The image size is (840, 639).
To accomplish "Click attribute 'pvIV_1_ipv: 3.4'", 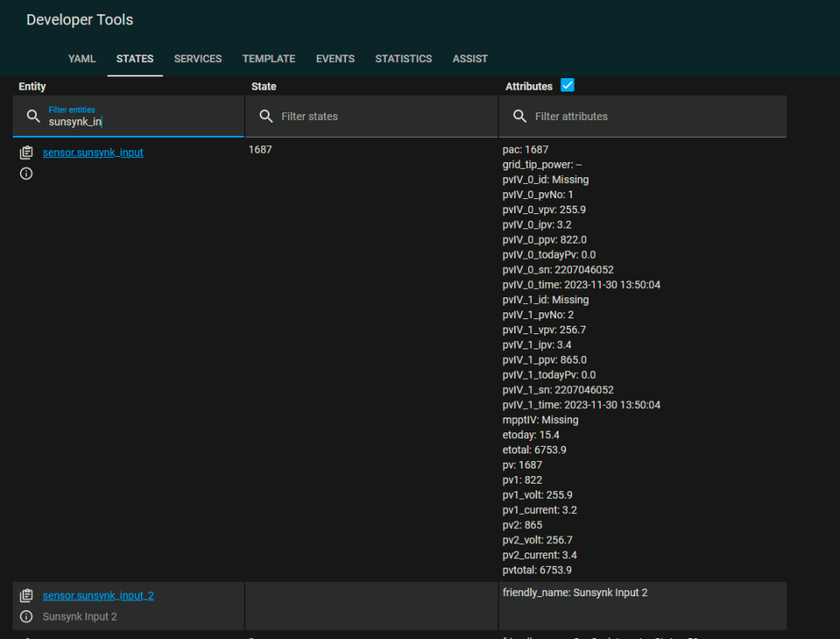I will 537,345.
